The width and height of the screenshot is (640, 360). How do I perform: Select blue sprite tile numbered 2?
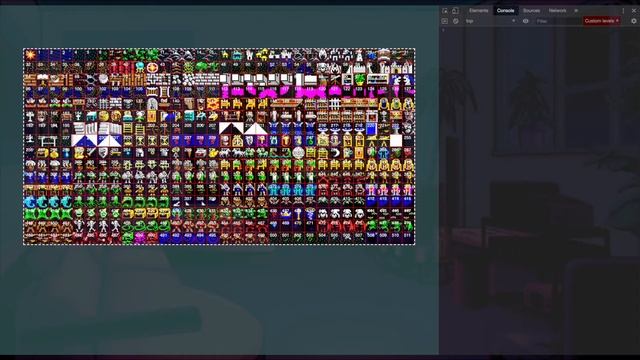coord(55,55)
